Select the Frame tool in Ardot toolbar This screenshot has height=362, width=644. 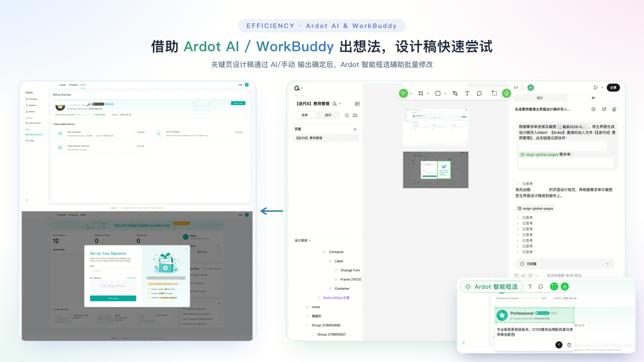click(421, 94)
